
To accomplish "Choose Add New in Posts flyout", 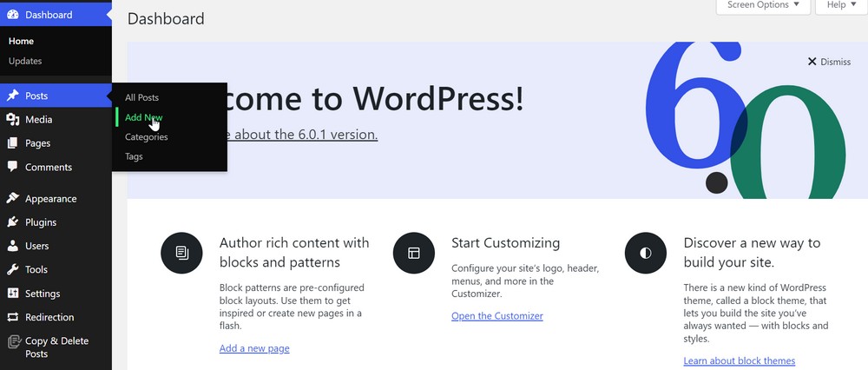I will pyautogui.click(x=143, y=117).
